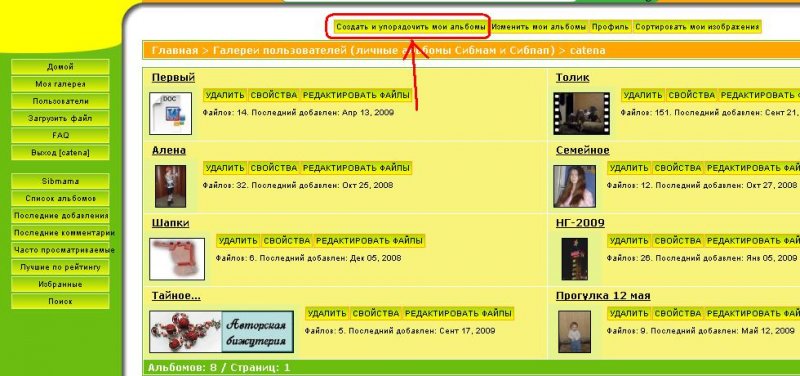
Task: Click Создать и упорядочить мои альбомы
Action: coord(411,27)
